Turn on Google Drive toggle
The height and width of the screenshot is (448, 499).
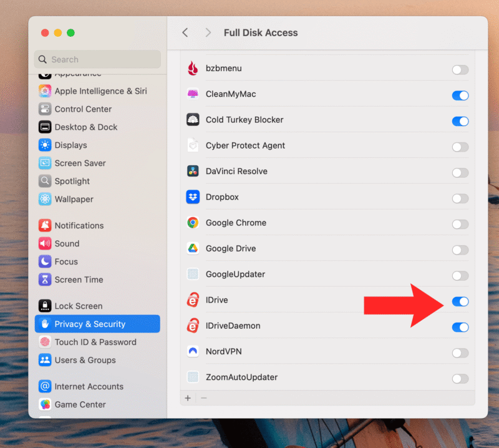[460, 250]
